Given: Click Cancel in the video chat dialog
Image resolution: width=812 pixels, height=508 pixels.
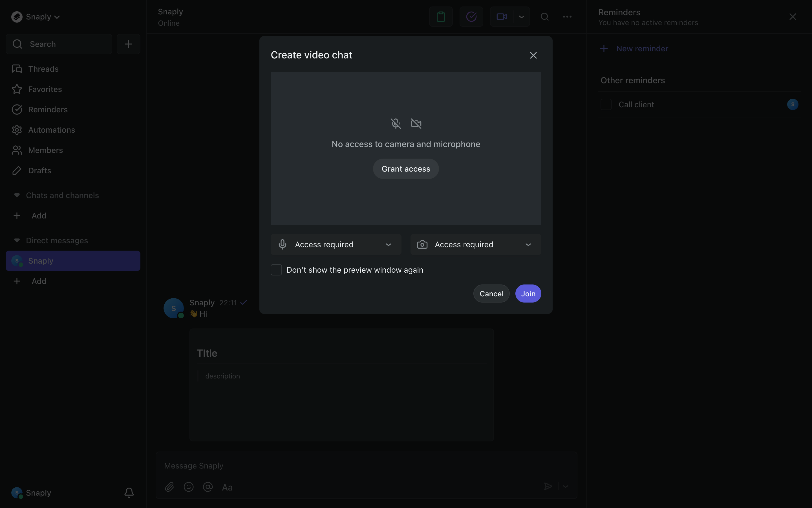Looking at the screenshot, I should click(491, 294).
